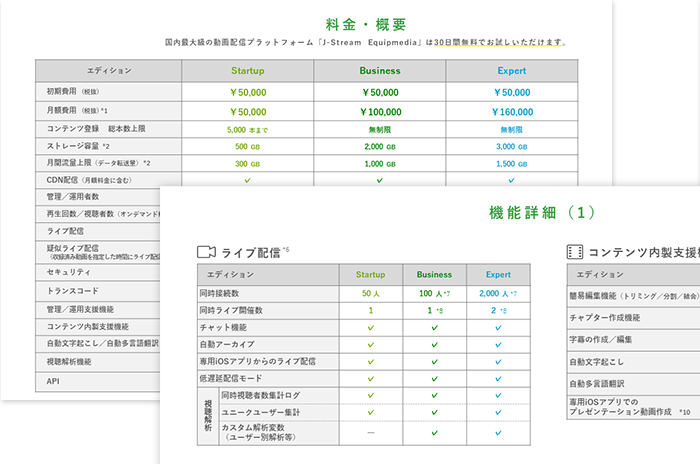This screenshot has width=700, height=464.
Task: Click the Expert checkmark in CDN配信 row
Action: (512, 180)
